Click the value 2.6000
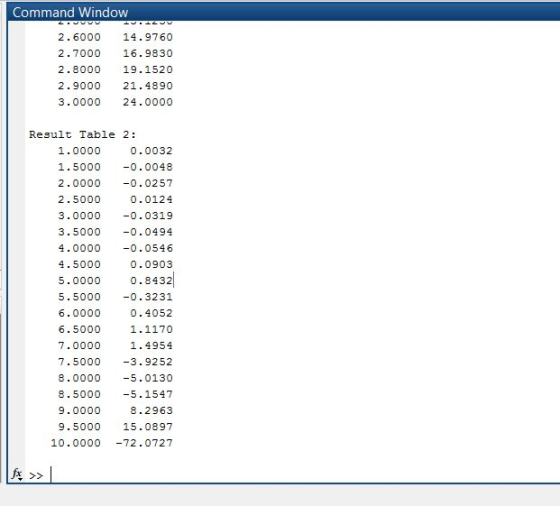Screen dimensions: 560x506 [x=79, y=37]
